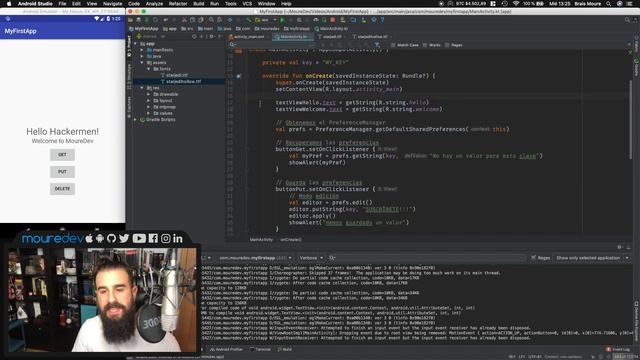Click the Twitter icon in the mouredev banner

[x=124, y=238]
